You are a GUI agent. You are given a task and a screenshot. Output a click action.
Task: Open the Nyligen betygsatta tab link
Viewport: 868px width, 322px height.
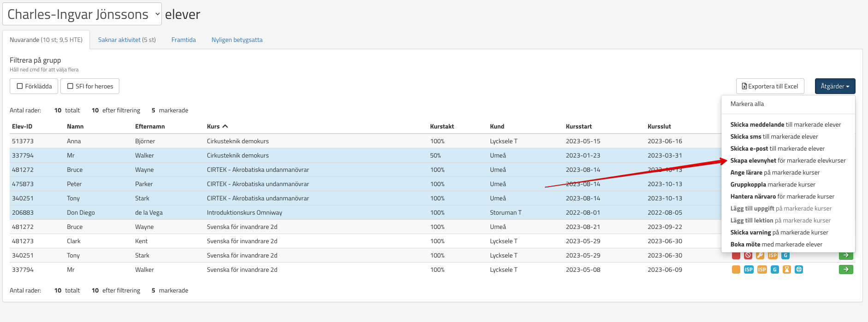237,40
